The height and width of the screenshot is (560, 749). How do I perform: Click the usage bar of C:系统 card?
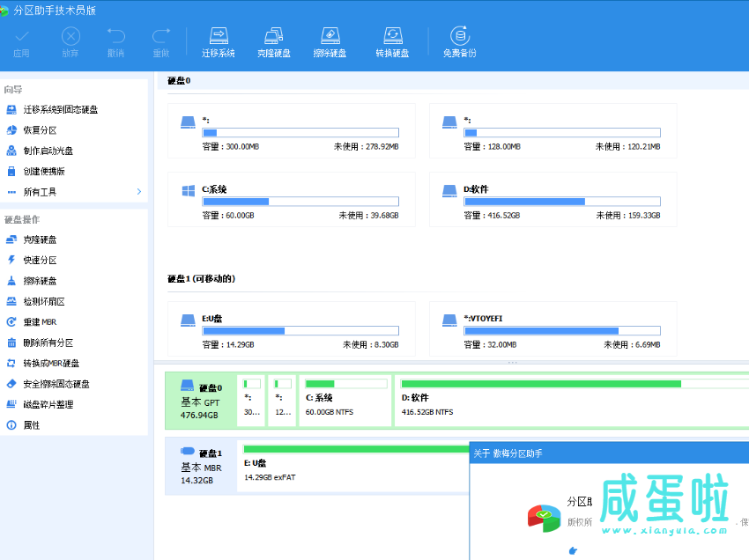pyautogui.click(x=300, y=202)
